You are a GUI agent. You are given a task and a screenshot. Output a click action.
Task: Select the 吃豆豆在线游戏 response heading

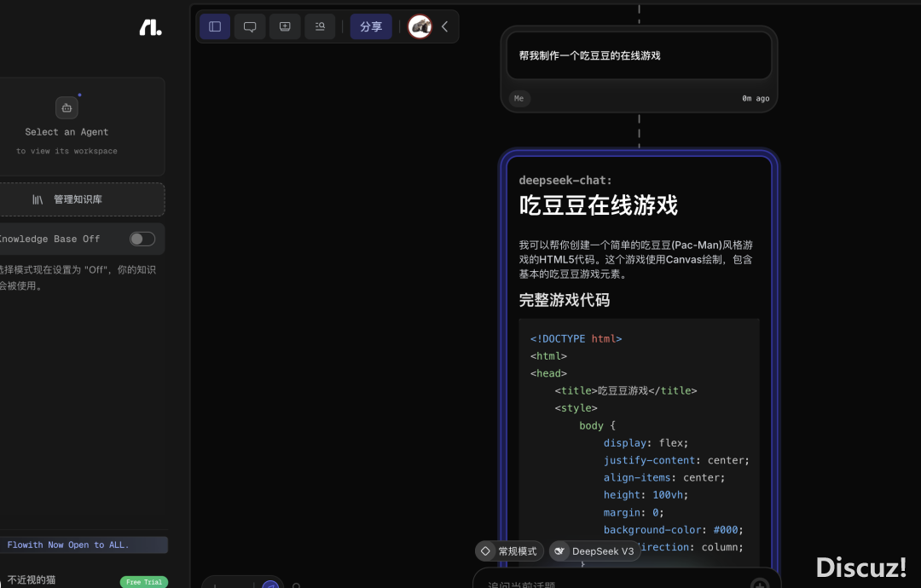(x=598, y=205)
